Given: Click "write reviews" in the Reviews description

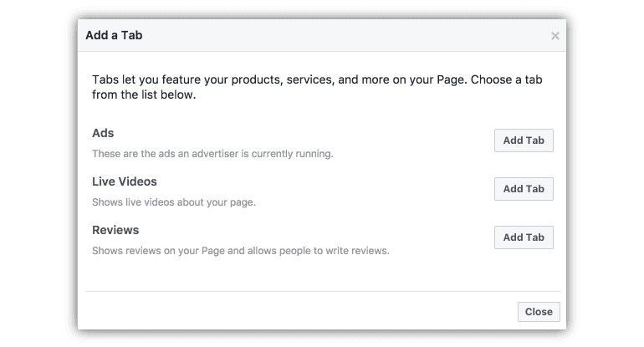Looking at the screenshot, I should coord(360,251).
